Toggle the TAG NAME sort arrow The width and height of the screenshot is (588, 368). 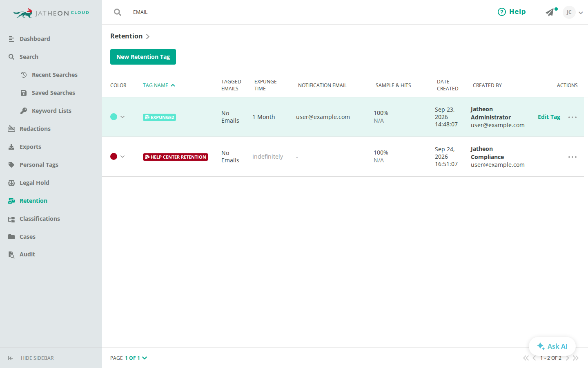(x=173, y=85)
